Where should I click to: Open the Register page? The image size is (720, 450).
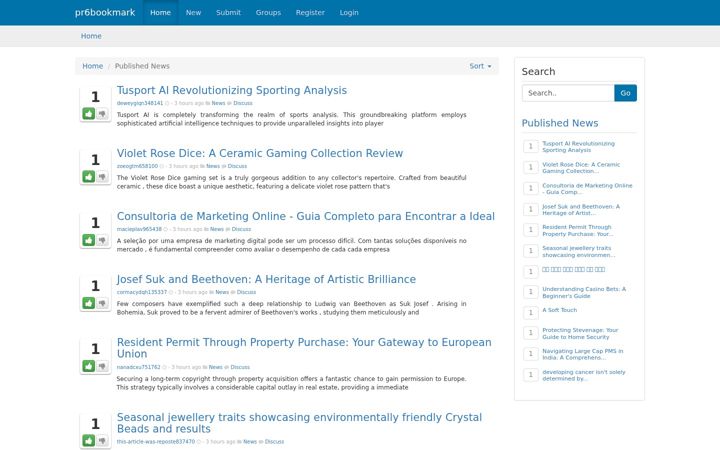pyautogui.click(x=310, y=12)
